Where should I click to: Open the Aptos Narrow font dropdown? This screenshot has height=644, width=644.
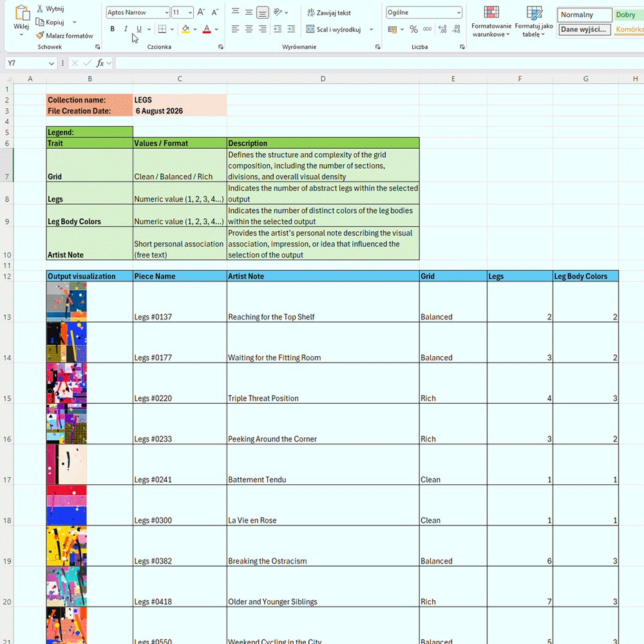pyautogui.click(x=166, y=12)
